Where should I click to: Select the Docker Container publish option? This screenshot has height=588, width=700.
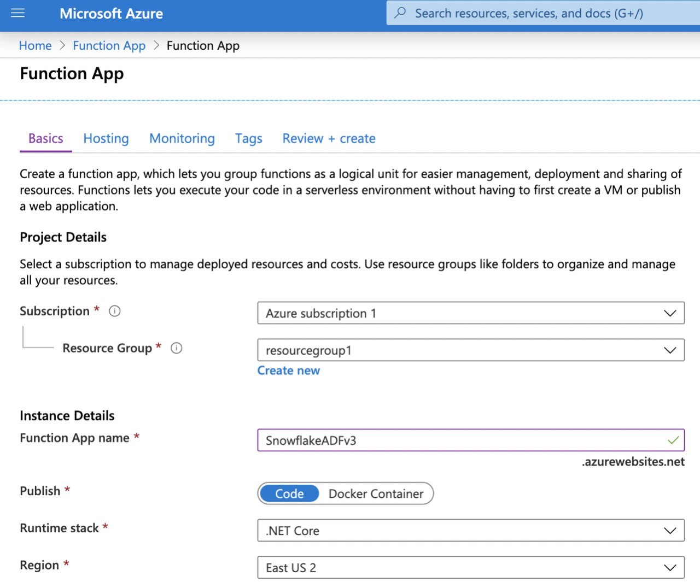click(x=376, y=493)
